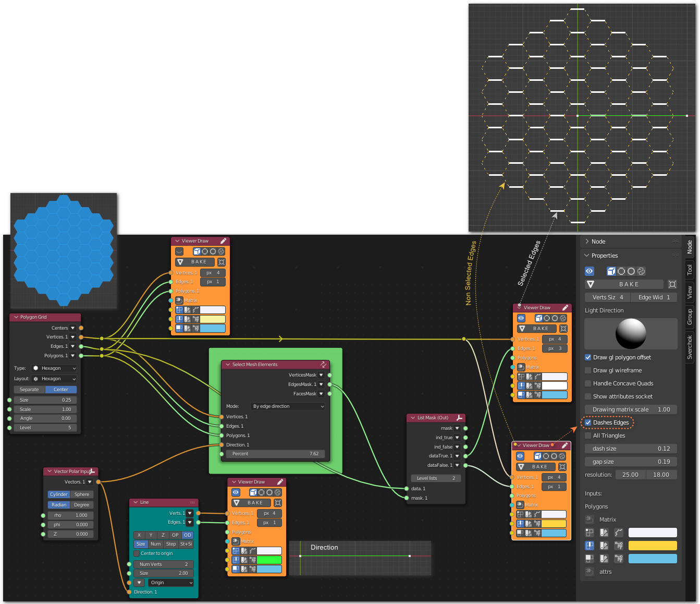700x604 pixels.
Task: Click Center button in Polygon Grid node
Action: coord(61,390)
